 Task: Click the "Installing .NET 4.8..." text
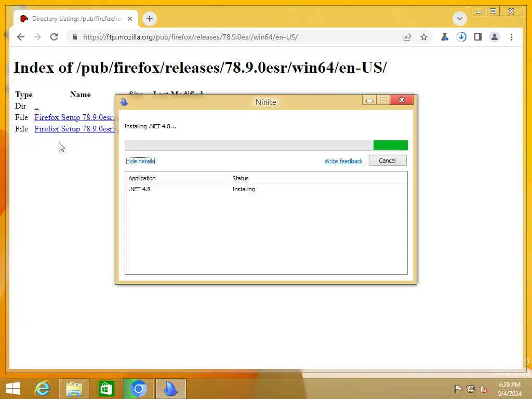[150, 126]
